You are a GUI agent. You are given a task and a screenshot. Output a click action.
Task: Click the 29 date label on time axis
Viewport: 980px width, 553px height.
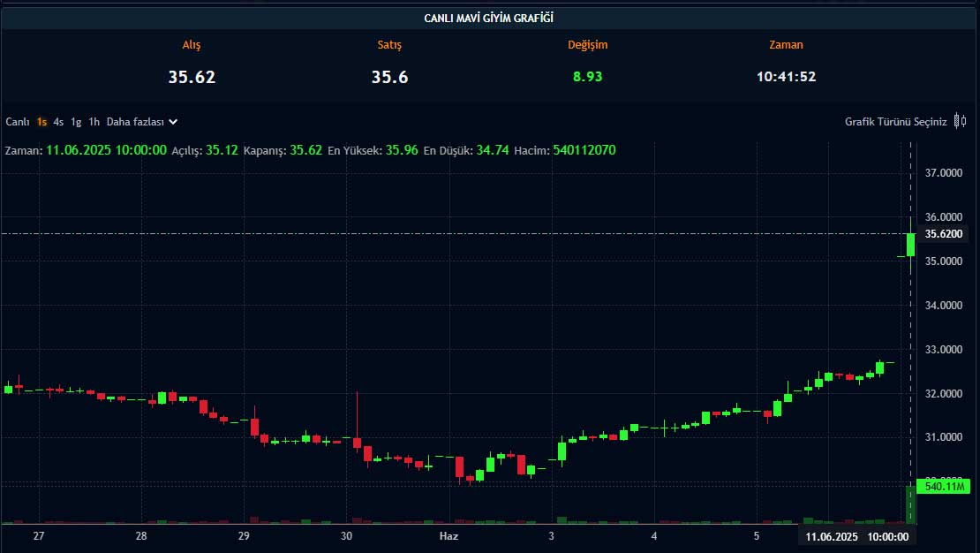(244, 536)
